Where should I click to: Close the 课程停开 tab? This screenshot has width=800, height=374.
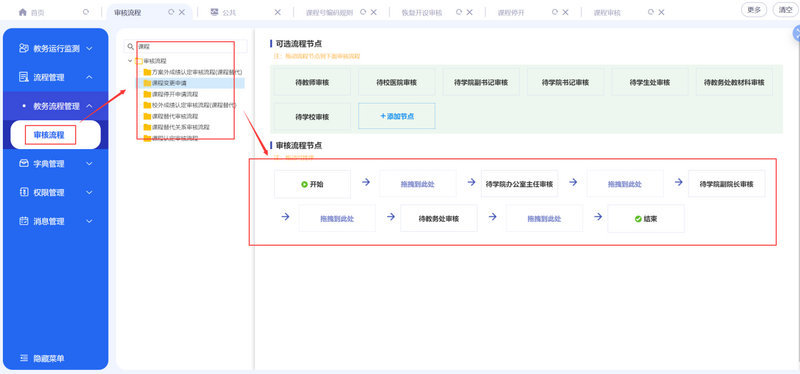[565, 12]
